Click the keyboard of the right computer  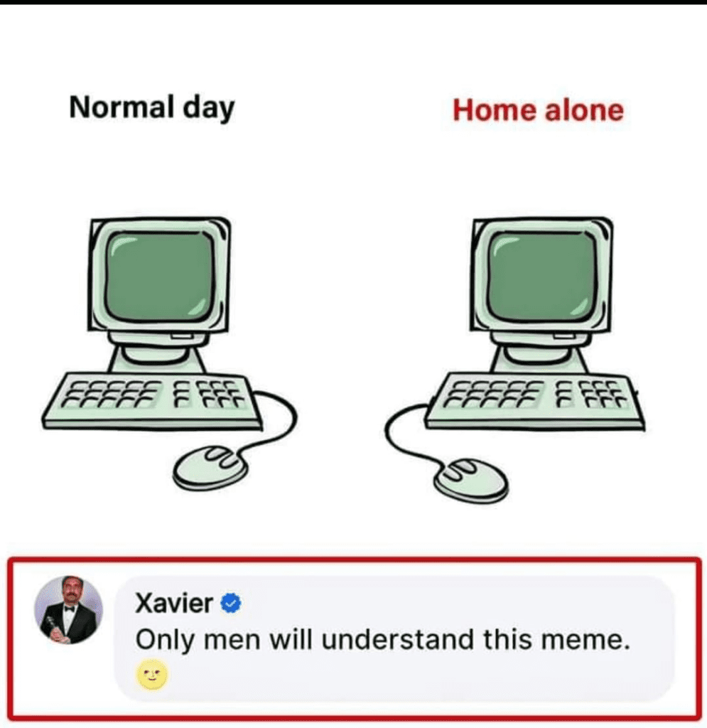coord(535,401)
